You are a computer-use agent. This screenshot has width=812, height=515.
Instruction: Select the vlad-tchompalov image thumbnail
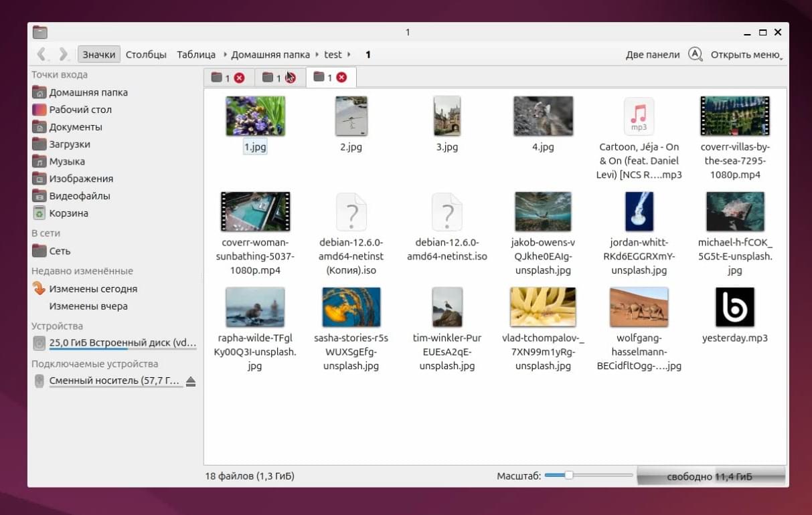click(x=543, y=307)
